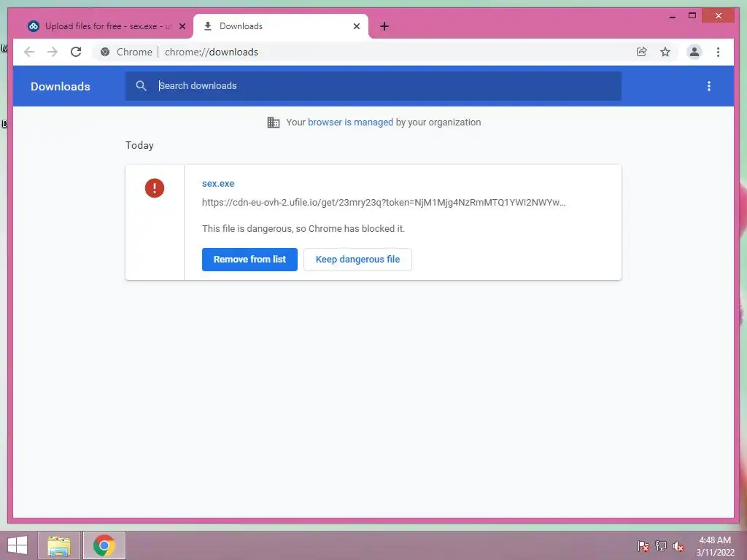Click the red danger warning icon

(x=155, y=188)
